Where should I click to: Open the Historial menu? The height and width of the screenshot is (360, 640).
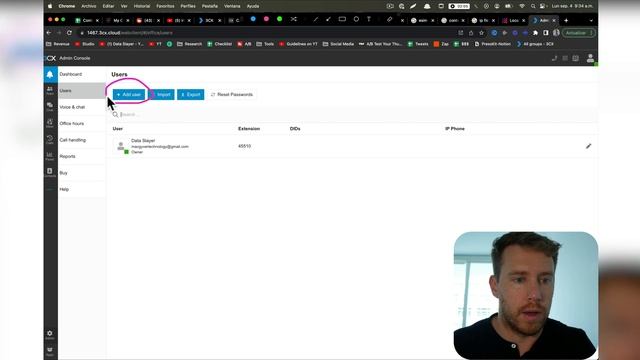pos(142,6)
